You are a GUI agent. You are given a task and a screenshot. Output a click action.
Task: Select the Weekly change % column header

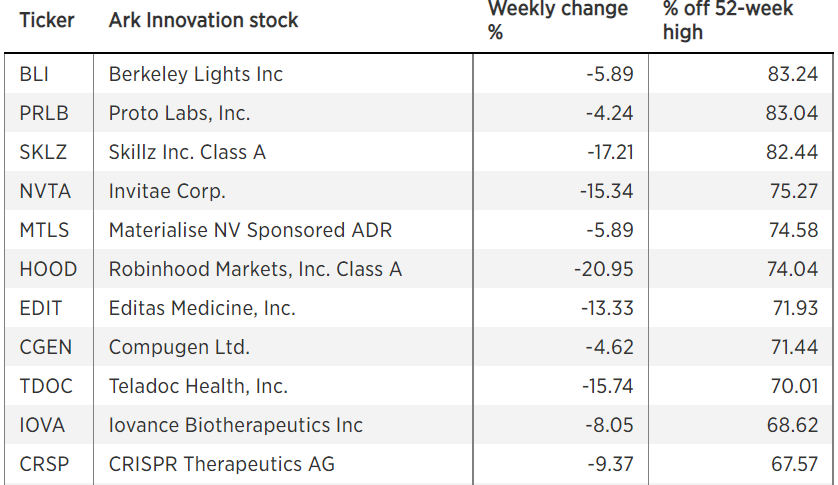557,19
